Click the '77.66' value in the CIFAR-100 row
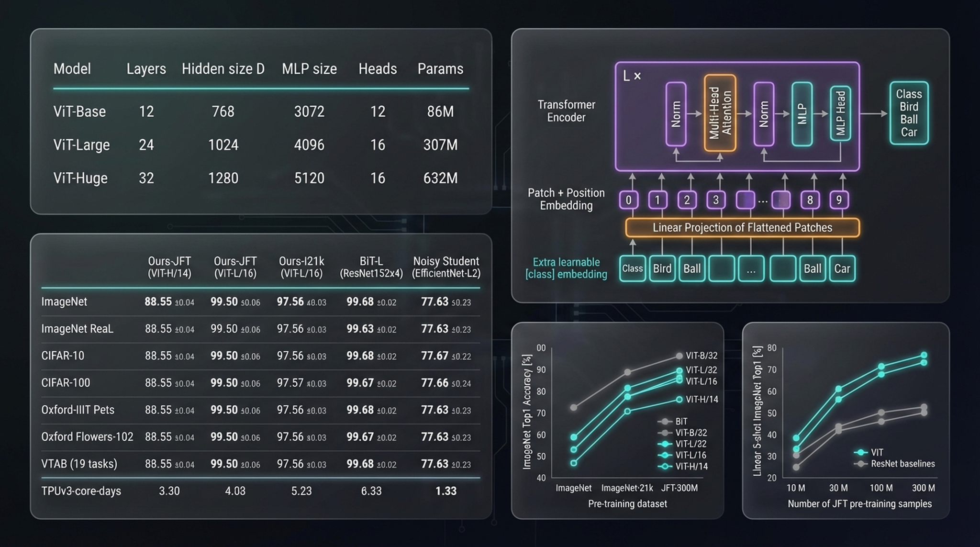The image size is (980, 547). (x=434, y=383)
